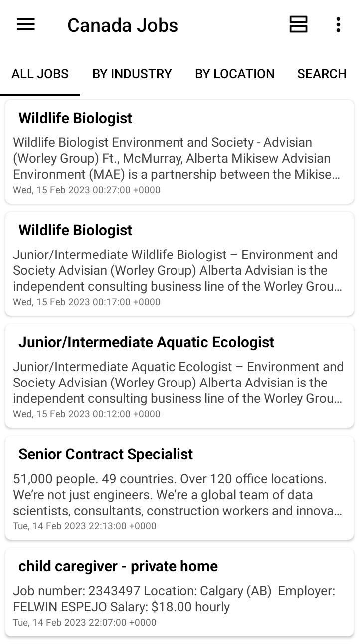Open child caregiver - private home listing
The image size is (359, 644).
tap(179, 592)
